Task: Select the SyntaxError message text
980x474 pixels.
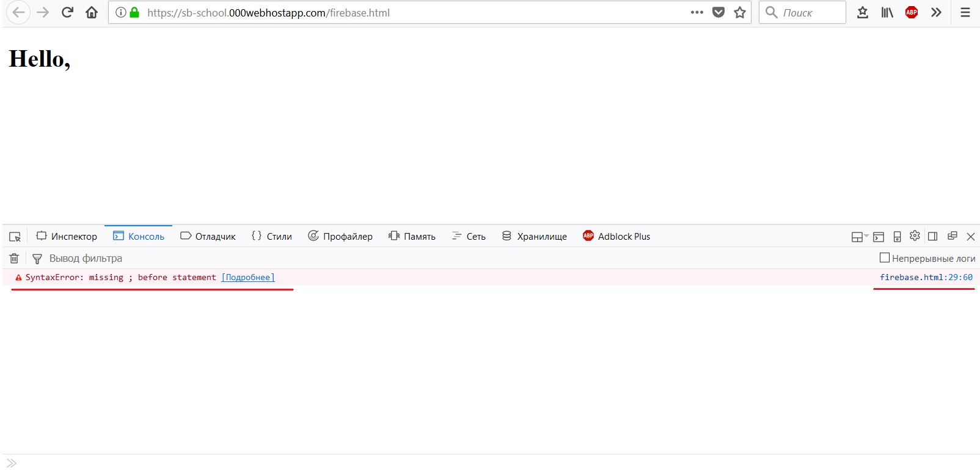Action: (121, 277)
